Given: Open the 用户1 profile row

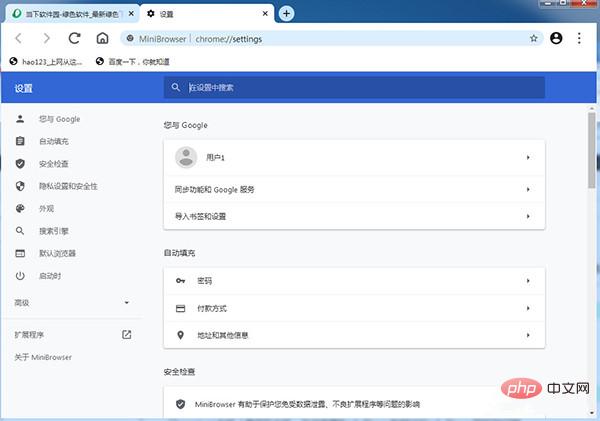Looking at the screenshot, I should (x=354, y=158).
